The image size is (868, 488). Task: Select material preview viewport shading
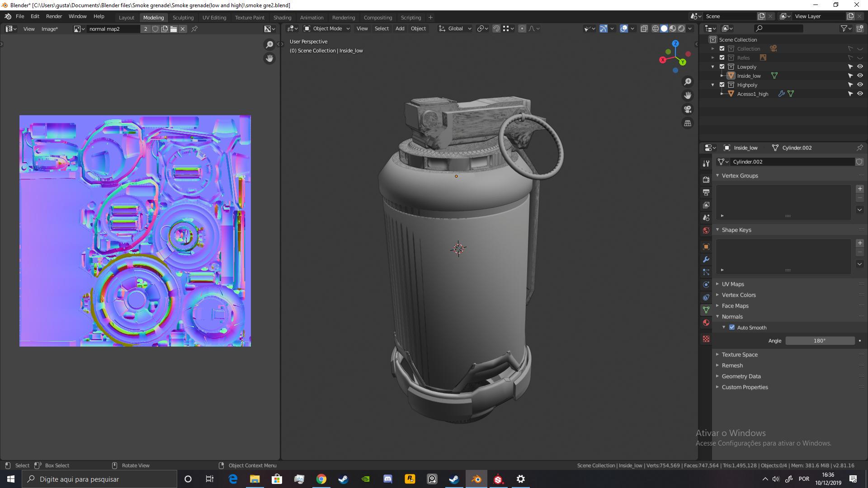tap(673, 28)
